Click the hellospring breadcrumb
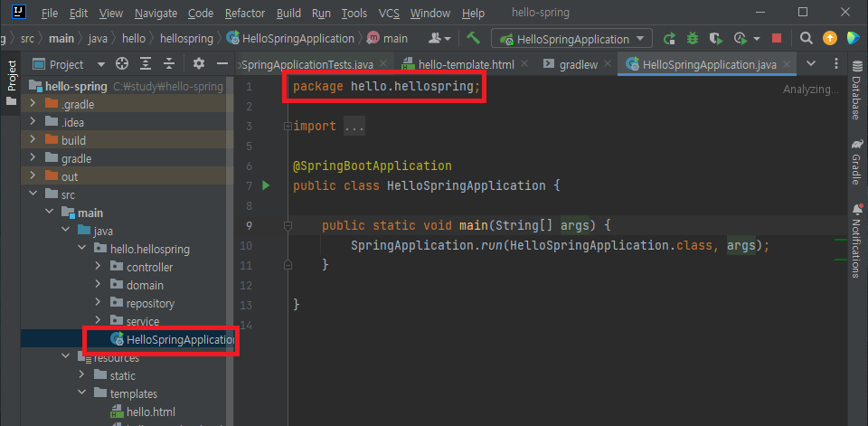 (186, 39)
